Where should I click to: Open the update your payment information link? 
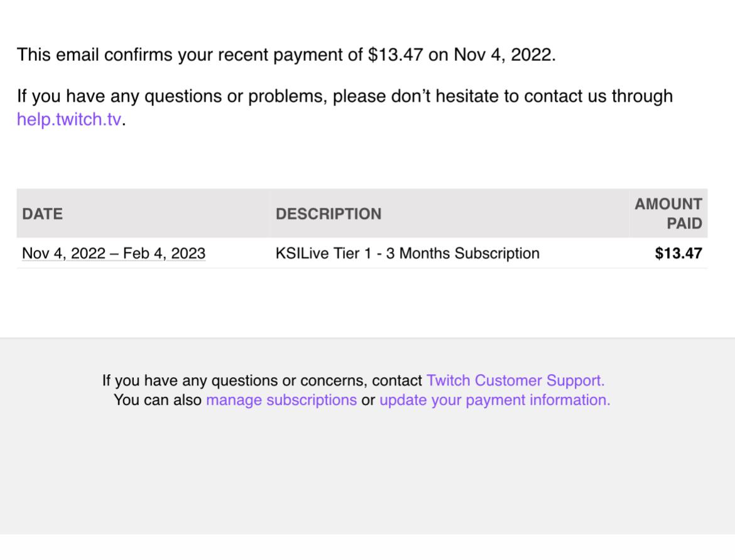[494, 400]
